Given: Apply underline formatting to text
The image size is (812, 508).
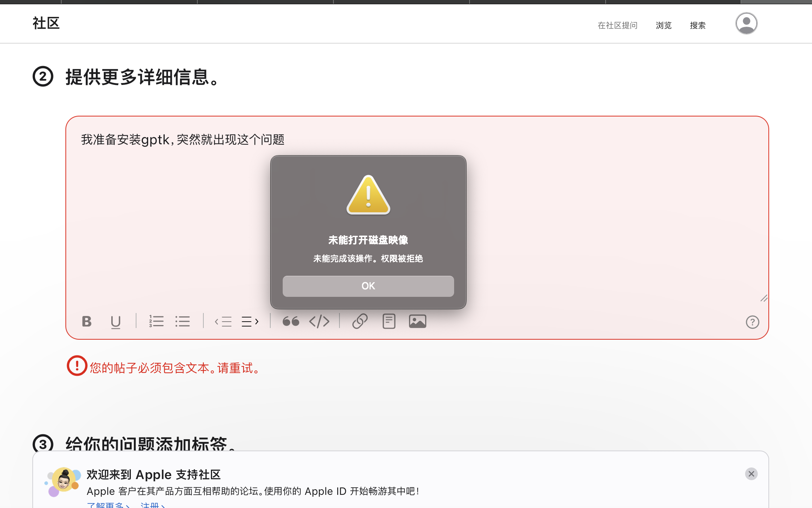Looking at the screenshot, I should pyautogui.click(x=115, y=322).
